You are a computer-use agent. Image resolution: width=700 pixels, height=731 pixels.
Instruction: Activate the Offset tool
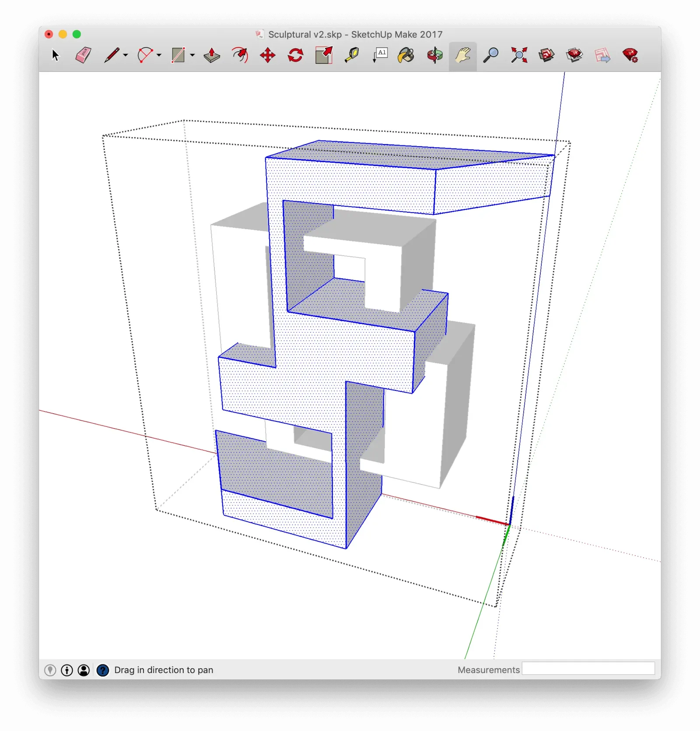click(x=240, y=56)
